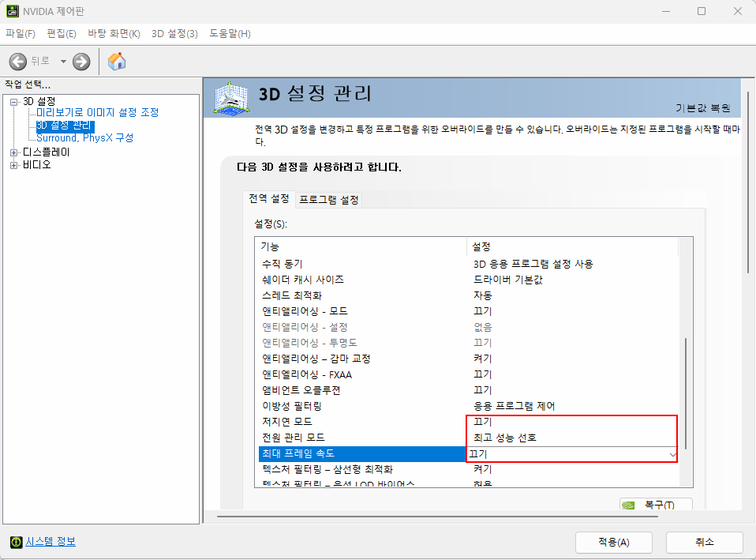
Task: Select the 앰비언트 오클루전 row
Action: pyautogui.click(x=468, y=390)
